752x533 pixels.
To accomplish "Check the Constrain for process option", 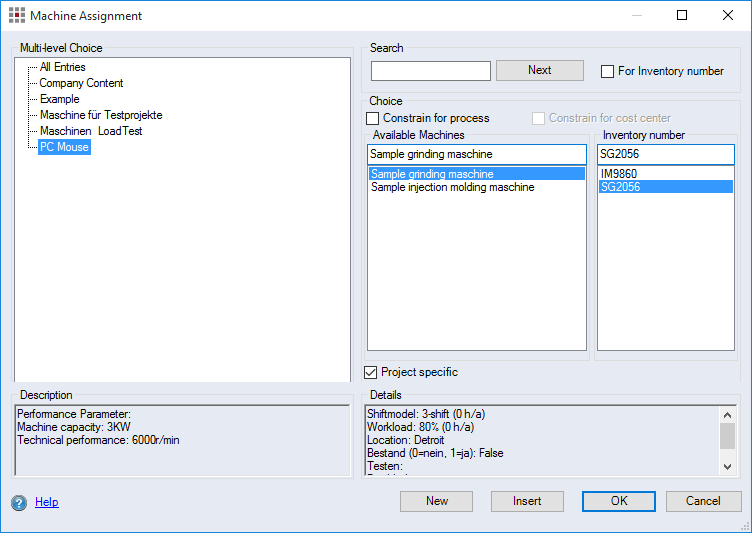I will pyautogui.click(x=373, y=118).
